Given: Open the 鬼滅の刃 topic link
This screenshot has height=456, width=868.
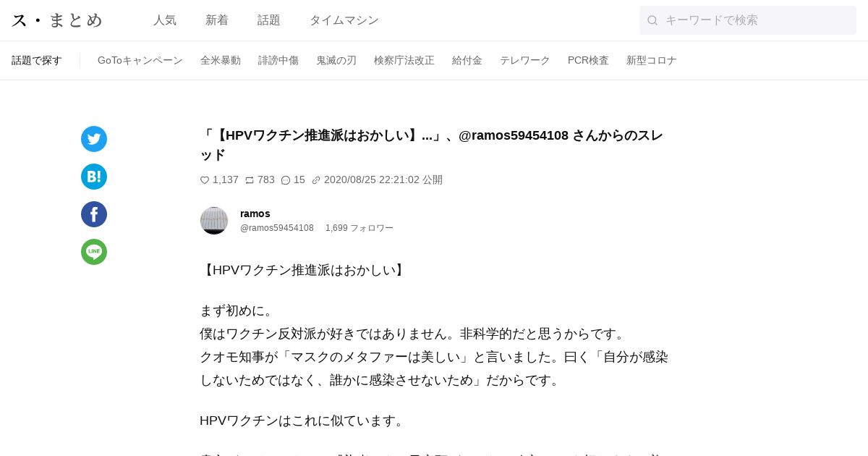Looking at the screenshot, I should point(336,60).
